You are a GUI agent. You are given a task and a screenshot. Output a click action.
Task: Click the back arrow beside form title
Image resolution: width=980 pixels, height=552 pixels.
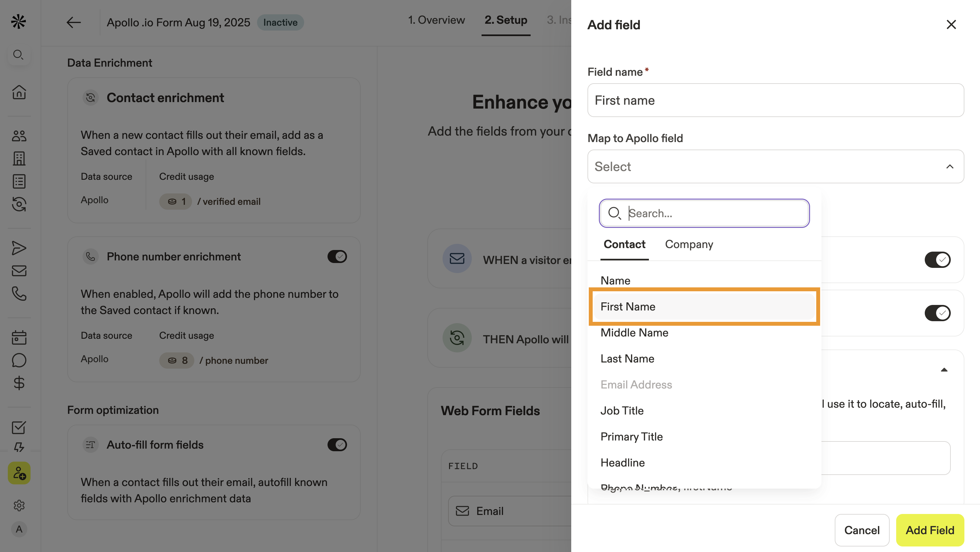pos(73,22)
